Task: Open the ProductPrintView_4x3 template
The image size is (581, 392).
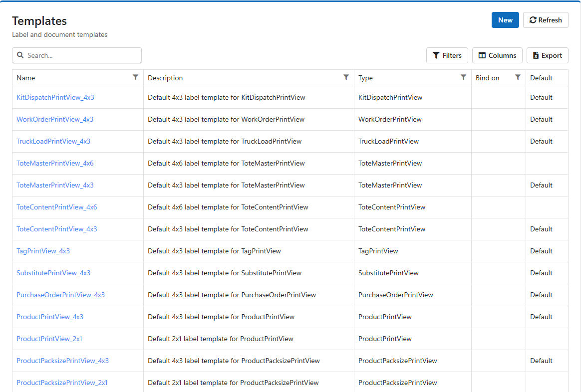Action: pos(50,317)
